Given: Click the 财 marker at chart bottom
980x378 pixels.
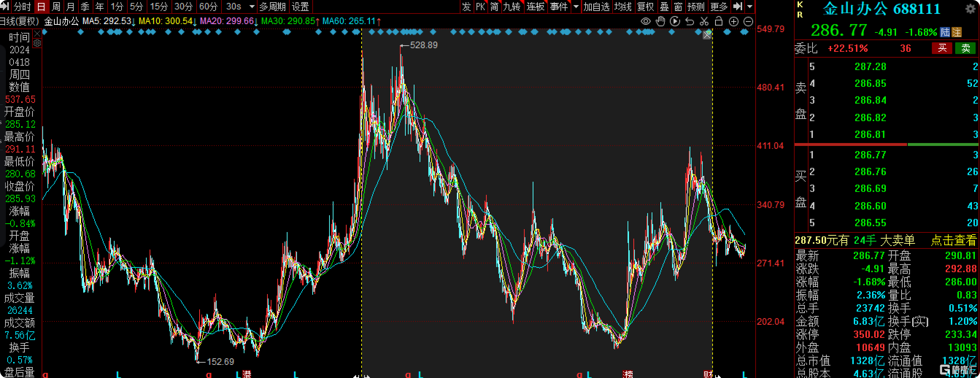Looking at the screenshot, I should click(x=707, y=375).
